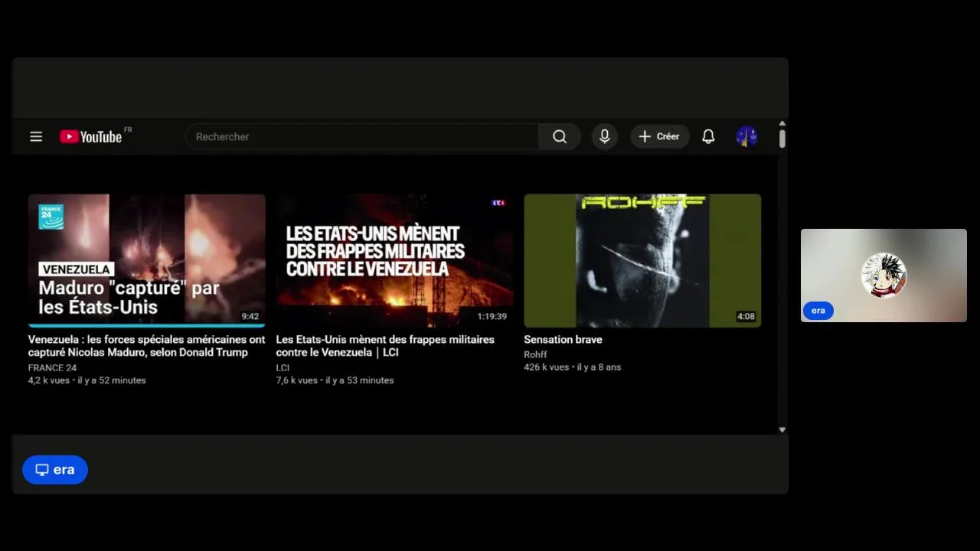Viewport: 980px width, 551px height.
Task: Open the notifications bell
Action: pyautogui.click(x=708, y=136)
